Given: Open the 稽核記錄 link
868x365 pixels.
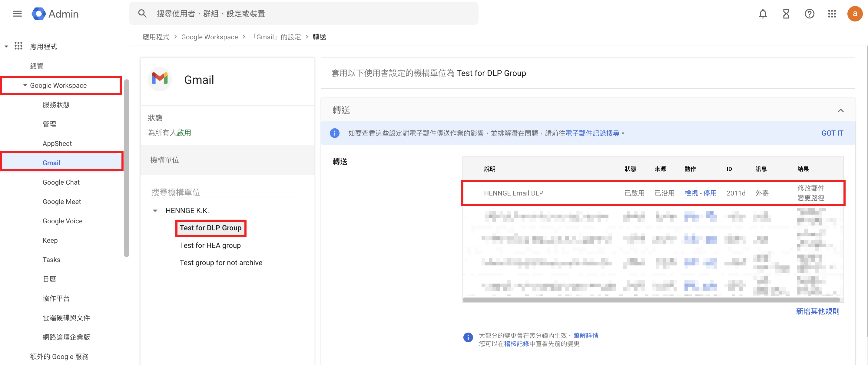Looking at the screenshot, I should coord(516,344).
